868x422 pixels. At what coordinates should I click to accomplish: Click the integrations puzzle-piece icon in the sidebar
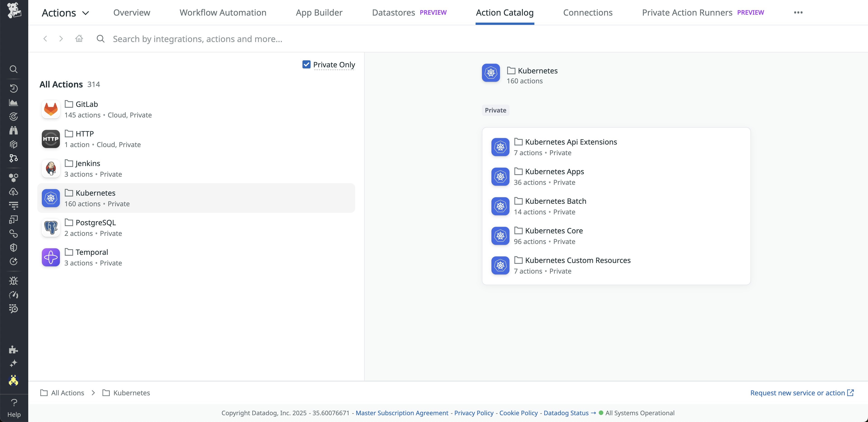tap(14, 350)
